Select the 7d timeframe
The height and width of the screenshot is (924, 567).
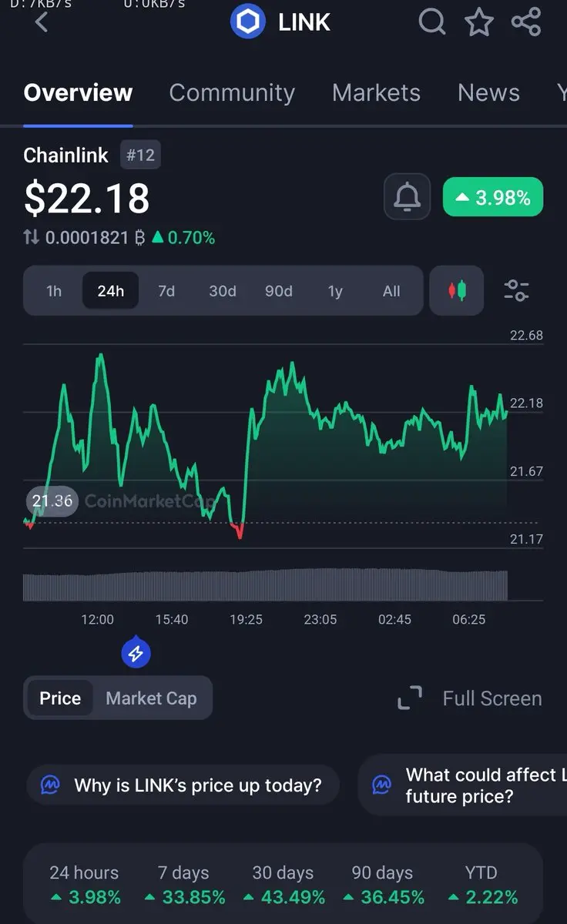[166, 291]
